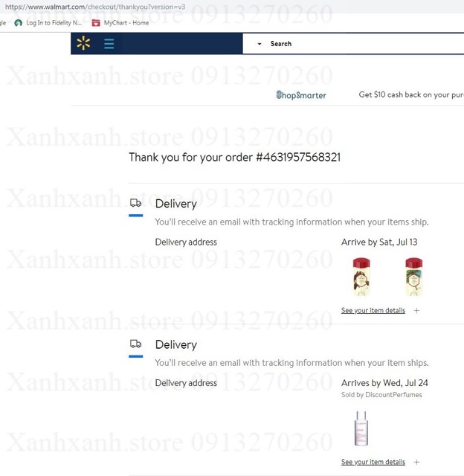The width and height of the screenshot is (464, 476).
Task: Open the Get $10 cash back offer
Action: (411, 94)
